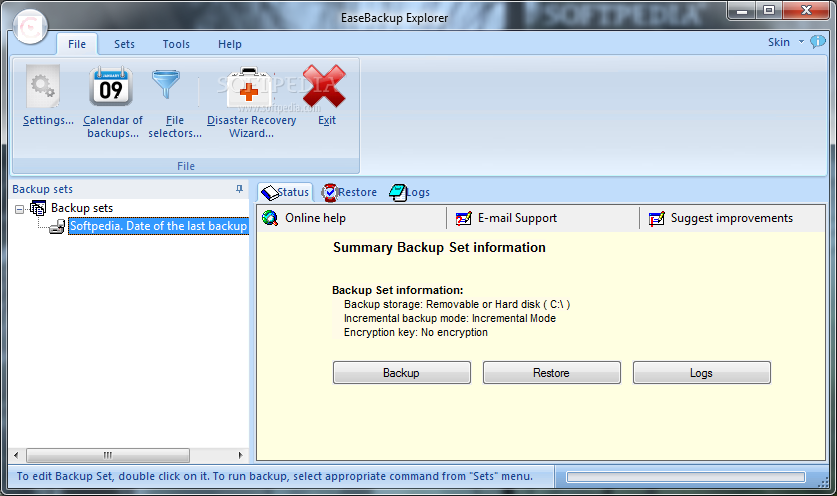Click the Online help globe icon
The width and height of the screenshot is (837, 496).
(x=270, y=218)
